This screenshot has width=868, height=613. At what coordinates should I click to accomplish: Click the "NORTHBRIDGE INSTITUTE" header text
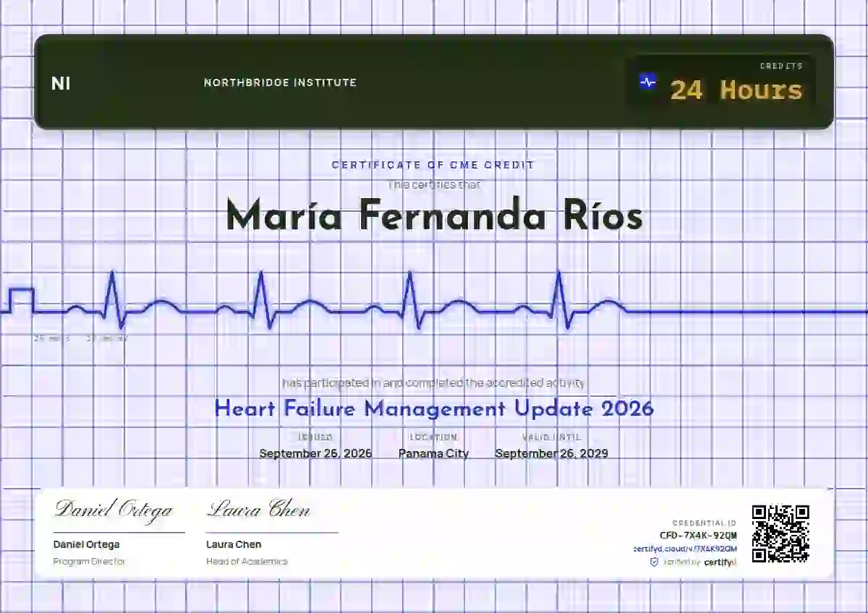pos(280,82)
